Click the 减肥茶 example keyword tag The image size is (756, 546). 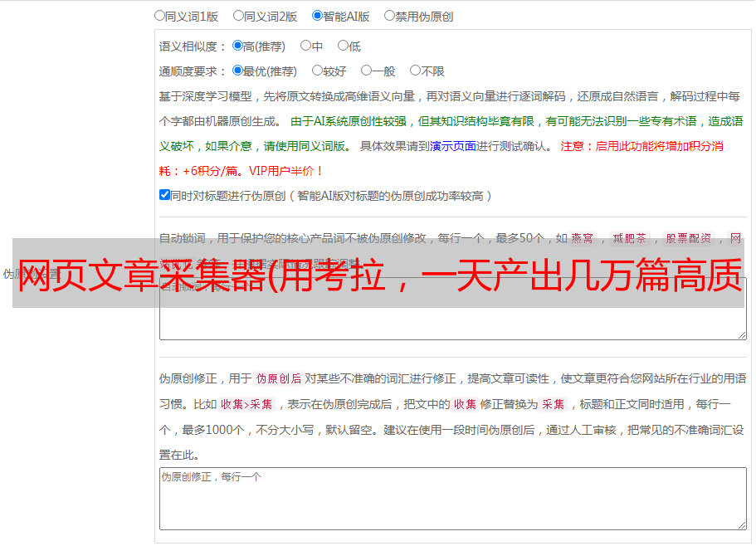[x=630, y=238]
